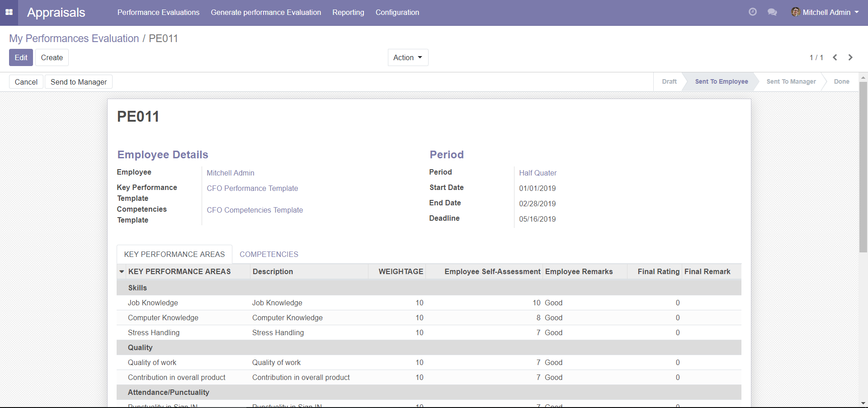Click the My Performances Evaluation breadcrumb
The height and width of the screenshot is (408, 868).
[74, 38]
